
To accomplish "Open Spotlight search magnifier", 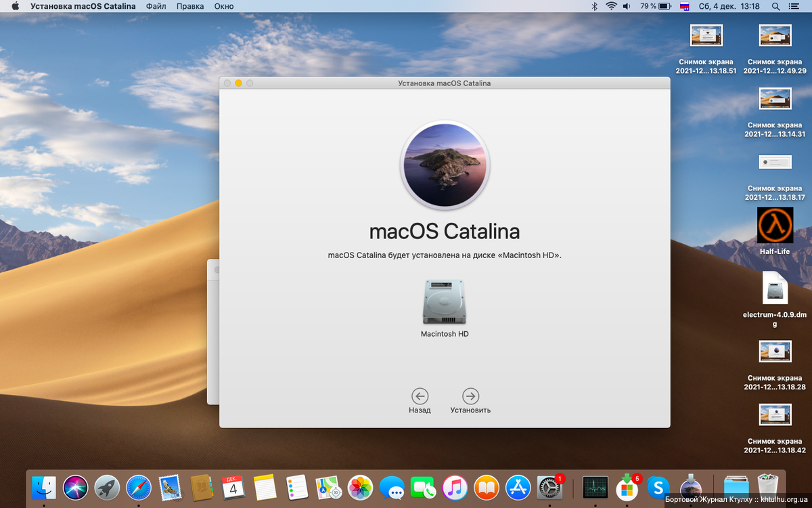I will (x=775, y=6).
